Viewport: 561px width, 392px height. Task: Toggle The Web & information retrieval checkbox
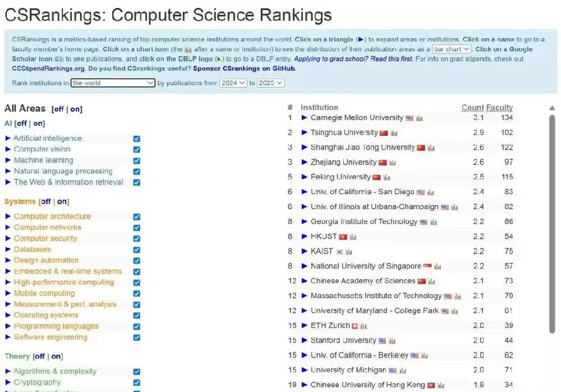(137, 182)
